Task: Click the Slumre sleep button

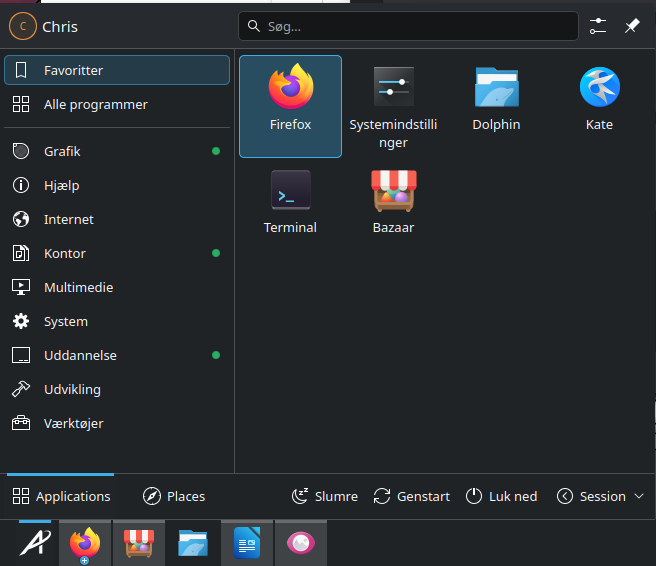Action: pos(324,497)
